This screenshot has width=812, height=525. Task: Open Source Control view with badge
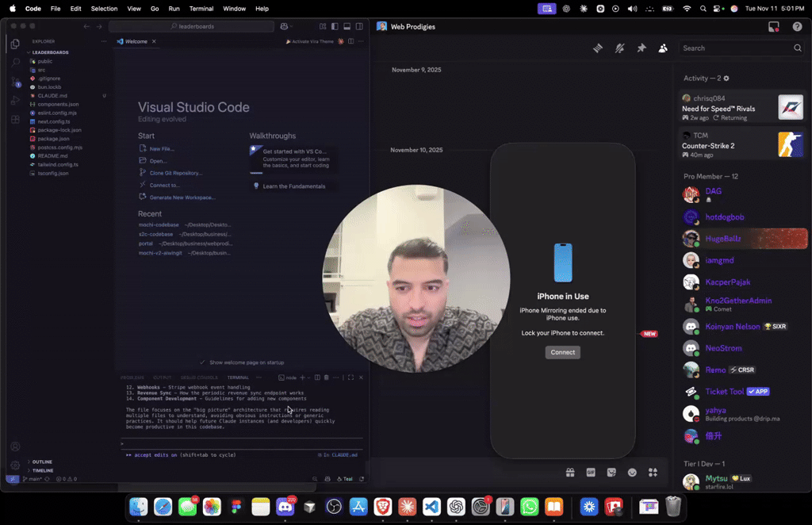(15, 82)
